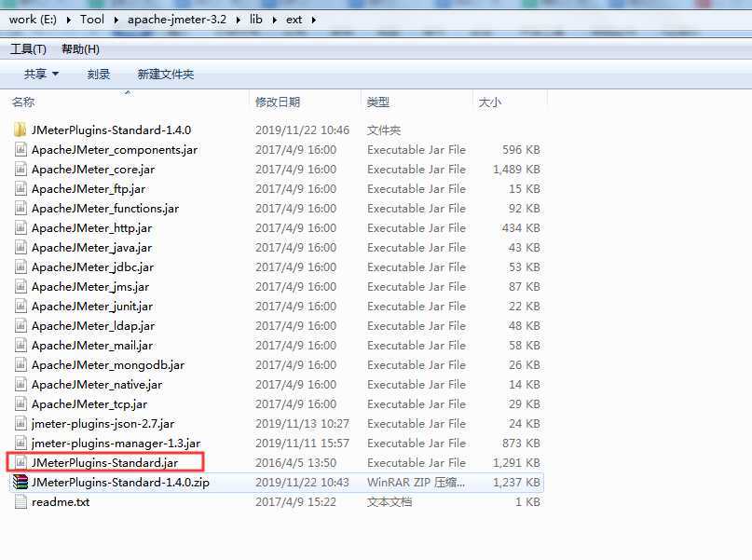
Task: Click the 刻录 toolbar button
Action: (99, 75)
